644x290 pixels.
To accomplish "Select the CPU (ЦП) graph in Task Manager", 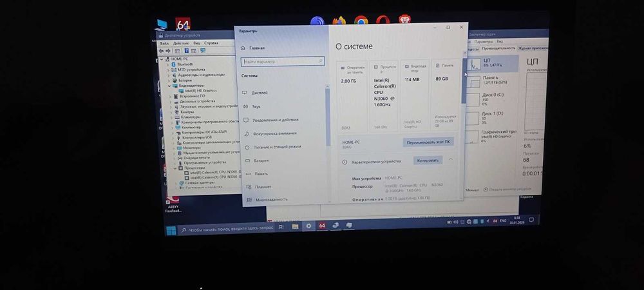I will coord(494,63).
